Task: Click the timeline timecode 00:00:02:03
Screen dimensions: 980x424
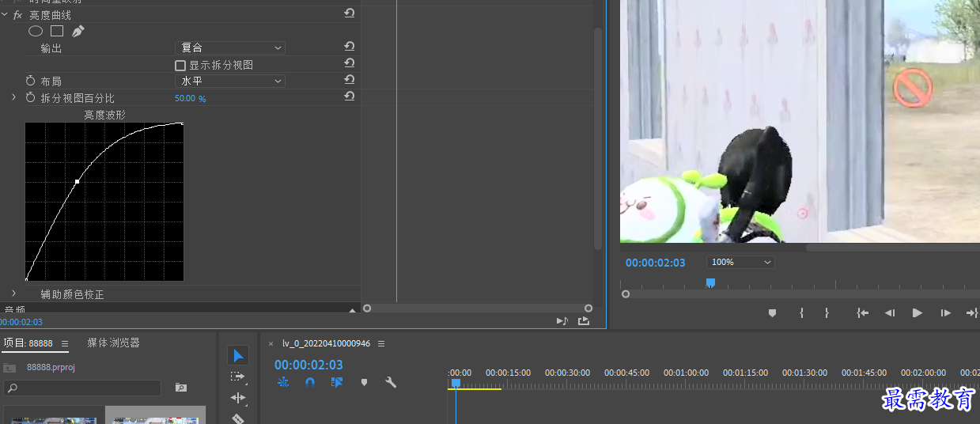Action: click(x=308, y=365)
